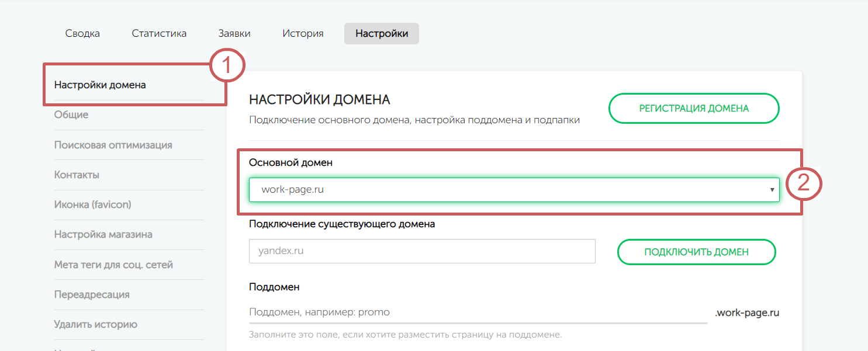Screen dimensions: 868x351
Task: Focus the yandex.ru existing domain field
Action: click(421, 251)
